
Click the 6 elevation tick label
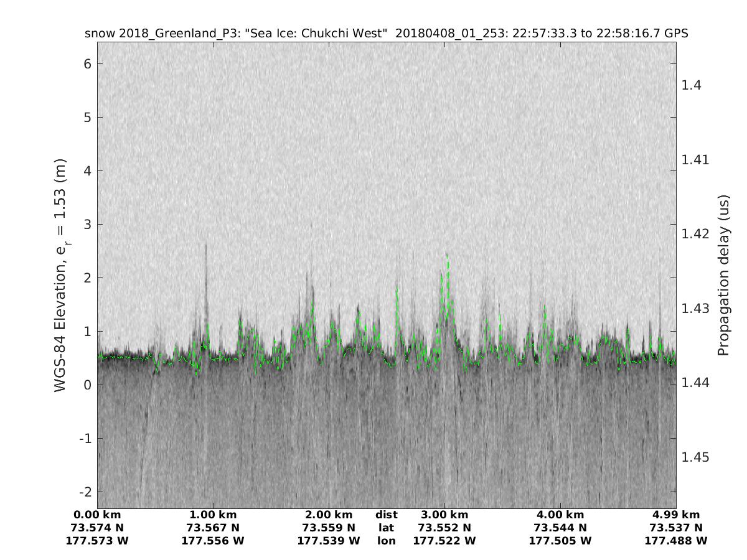[x=88, y=64]
